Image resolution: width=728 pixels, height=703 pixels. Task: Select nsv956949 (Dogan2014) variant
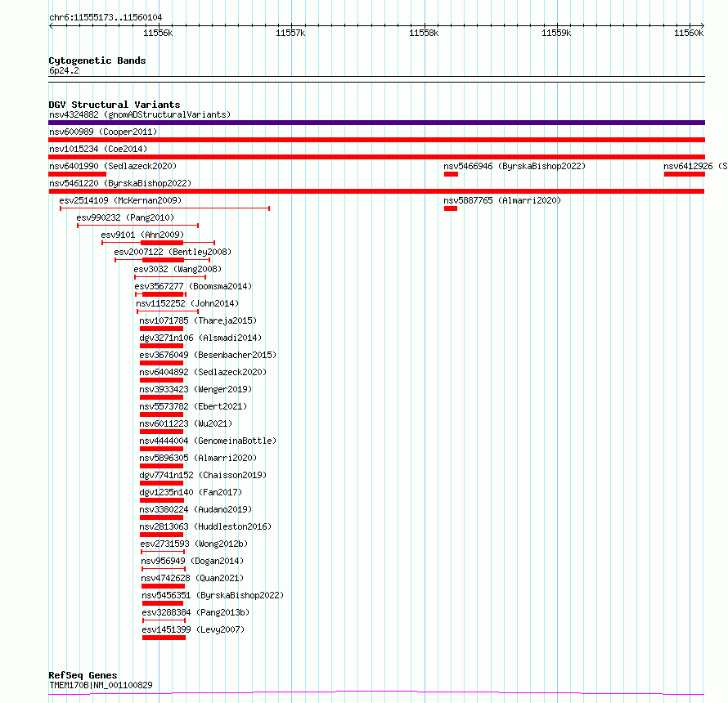coord(192,561)
